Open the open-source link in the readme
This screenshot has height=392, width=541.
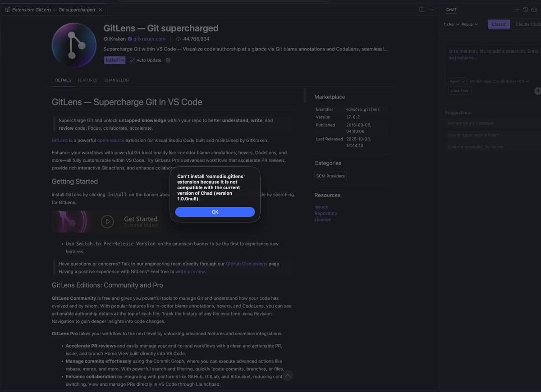pos(111,141)
